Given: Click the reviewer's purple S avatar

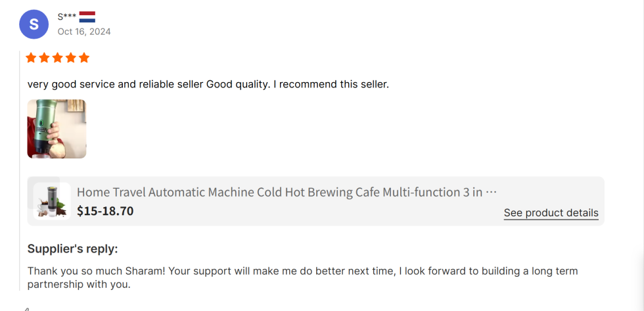Looking at the screenshot, I should pyautogui.click(x=34, y=25).
